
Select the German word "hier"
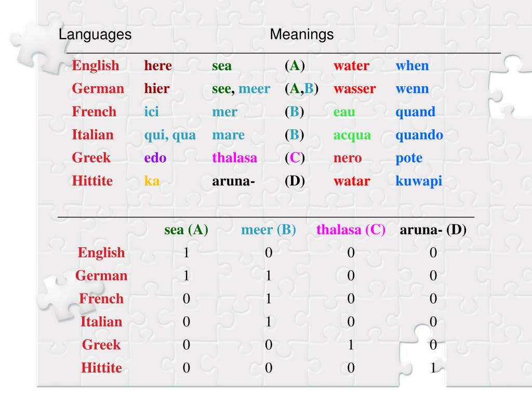pyautogui.click(x=157, y=89)
